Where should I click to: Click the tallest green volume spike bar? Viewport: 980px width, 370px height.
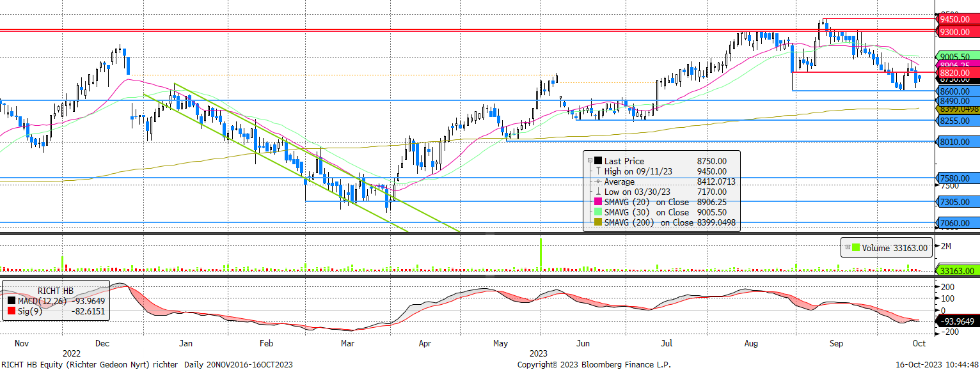point(541,254)
